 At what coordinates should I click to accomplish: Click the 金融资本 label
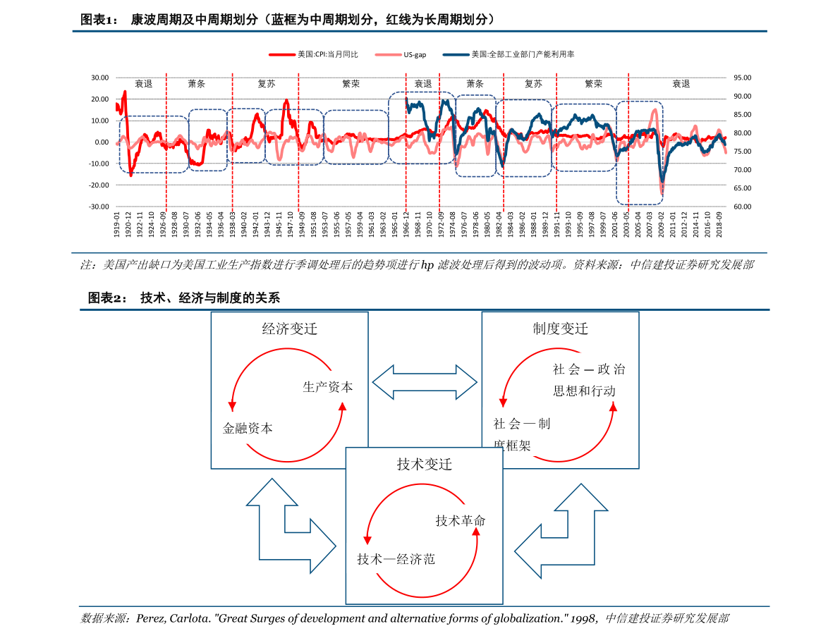[x=248, y=428]
